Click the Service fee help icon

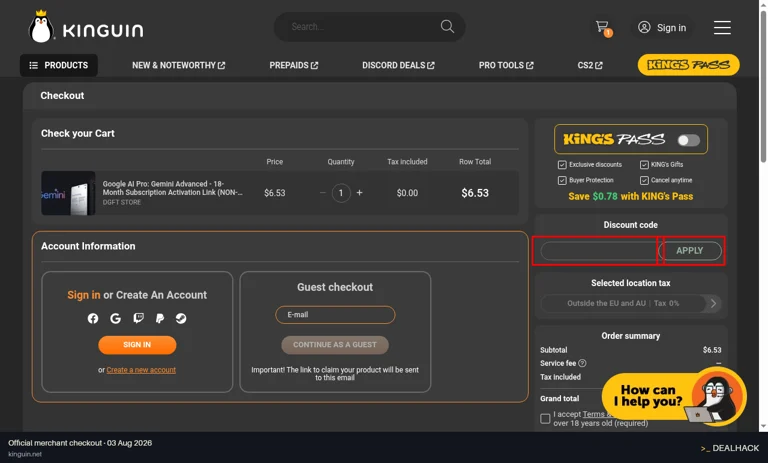582,364
